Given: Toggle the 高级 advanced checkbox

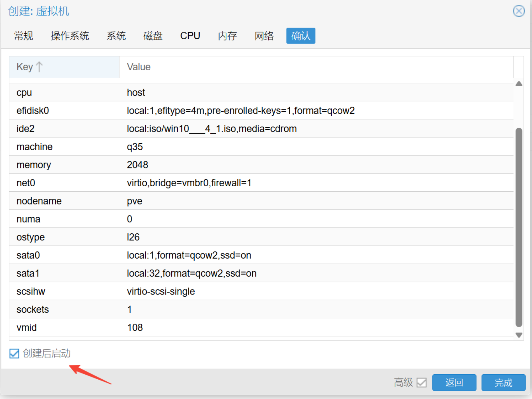Looking at the screenshot, I should coord(421,382).
